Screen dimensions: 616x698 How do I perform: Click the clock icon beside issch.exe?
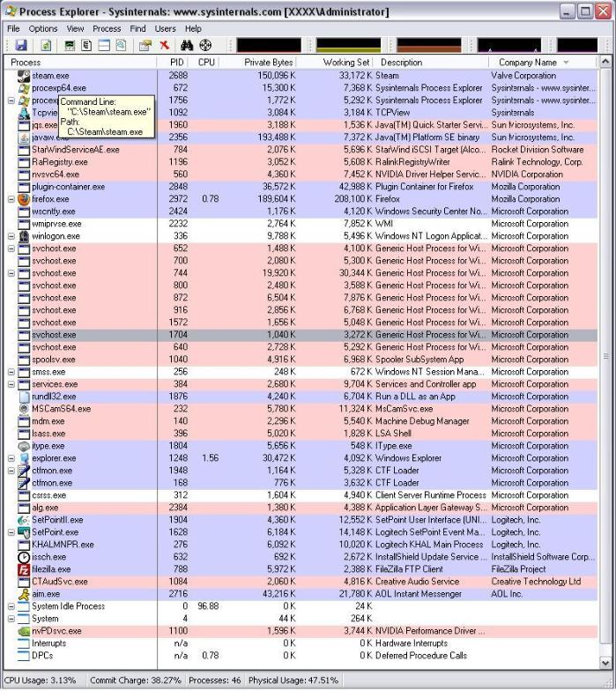[x=24, y=557]
